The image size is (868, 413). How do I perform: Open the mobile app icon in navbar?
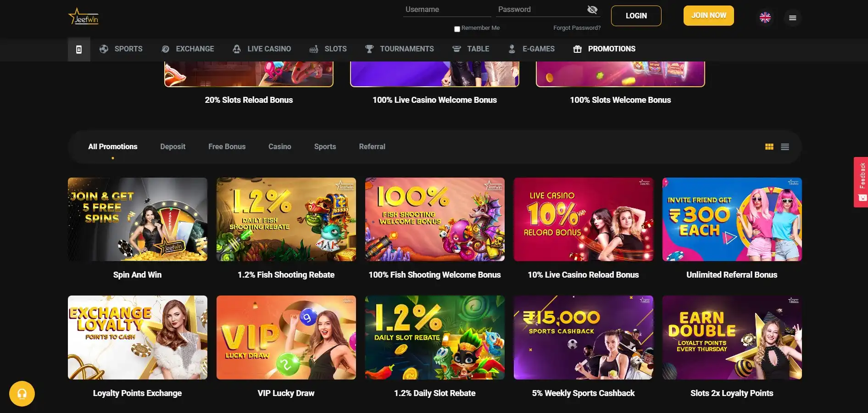79,50
